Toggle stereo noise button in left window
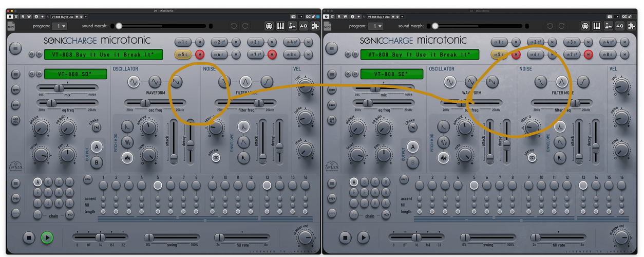 click(x=216, y=158)
